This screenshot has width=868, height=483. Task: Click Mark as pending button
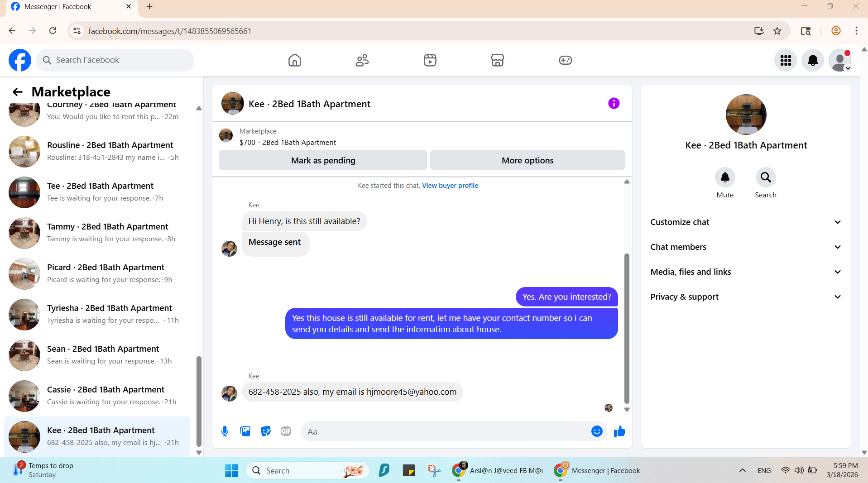(323, 160)
